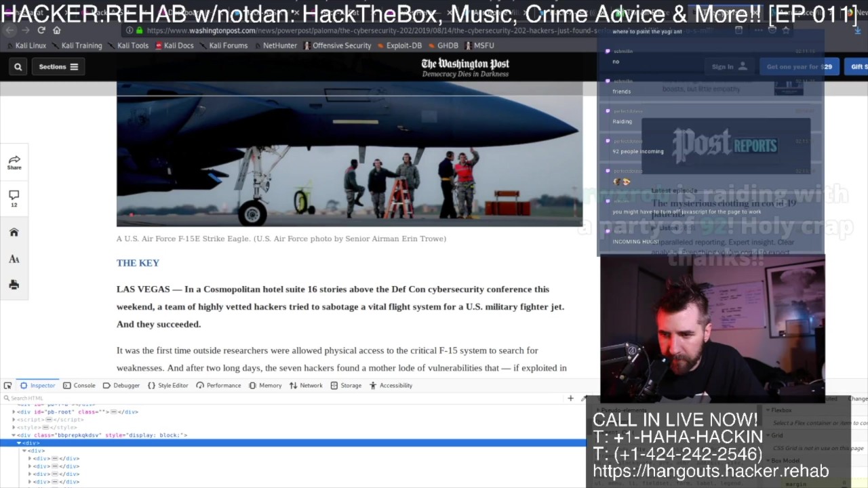Print the article with the printer icon
The height and width of the screenshot is (488, 868).
pos(14,285)
